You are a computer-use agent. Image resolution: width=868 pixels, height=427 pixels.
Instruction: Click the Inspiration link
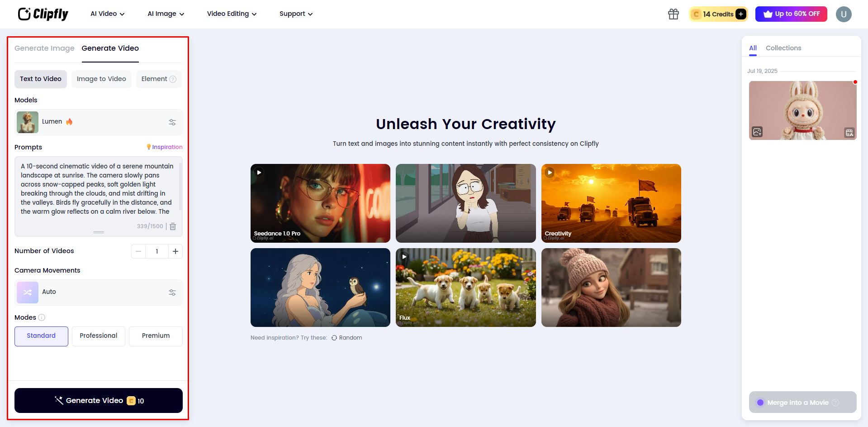click(165, 147)
